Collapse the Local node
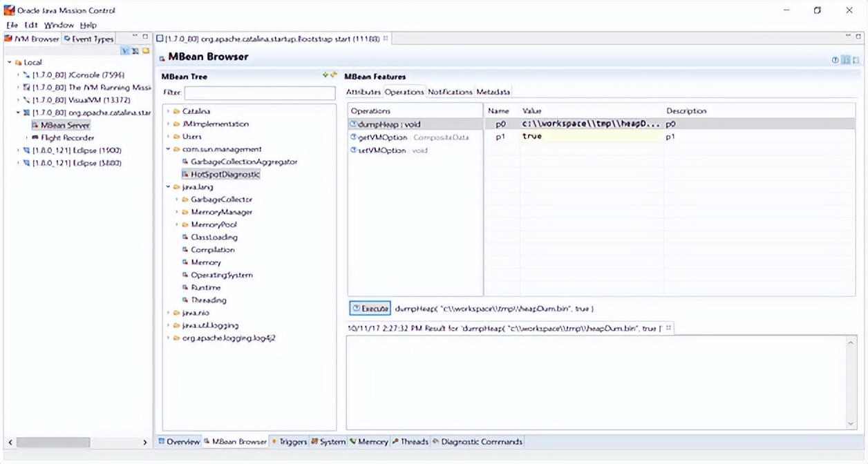The image size is (868, 464). coord(10,62)
